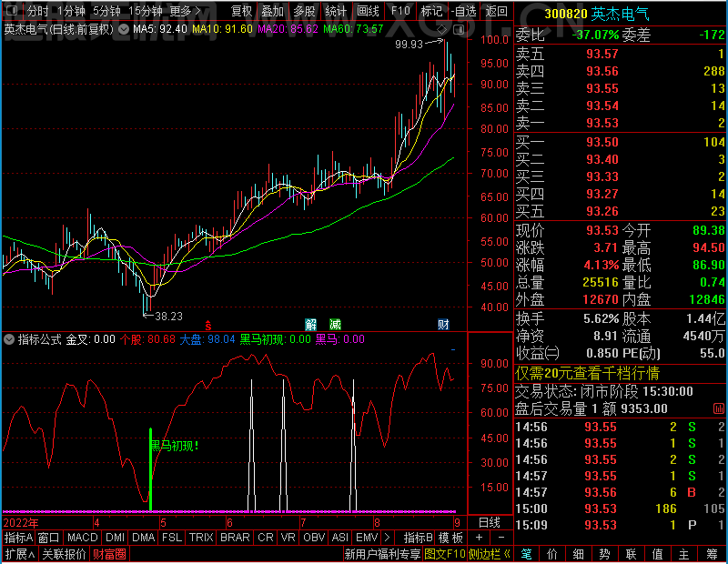Screen dimensions: 728x564
Task: Toggle the side panel icon above the price axis
Action: (459, 30)
